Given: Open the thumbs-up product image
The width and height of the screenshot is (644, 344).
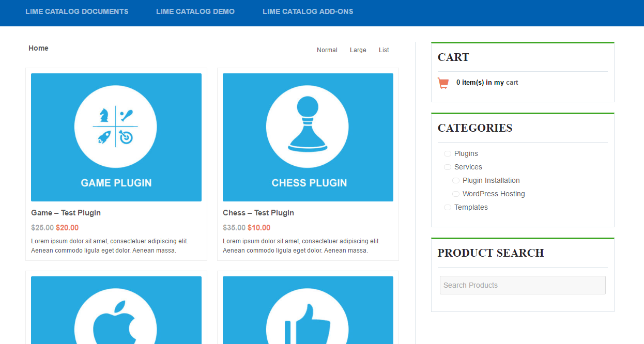Looking at the screenshot, I should [308, 310].
